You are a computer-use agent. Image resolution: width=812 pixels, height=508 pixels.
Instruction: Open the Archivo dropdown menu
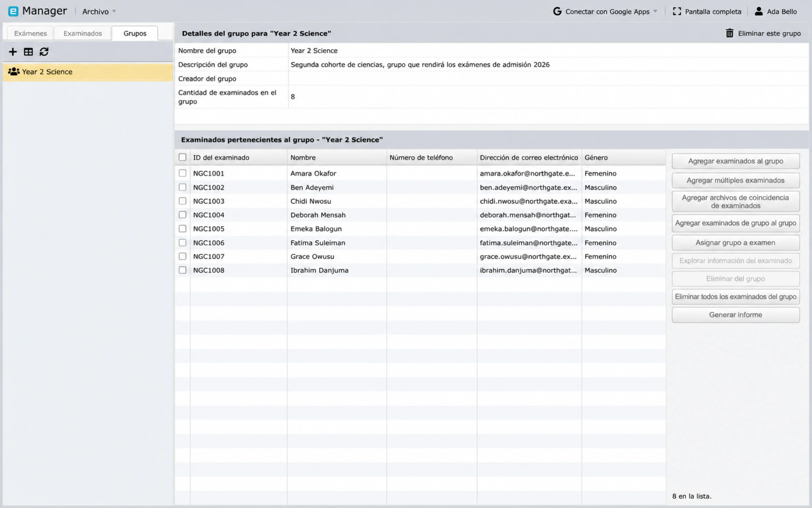99,11
